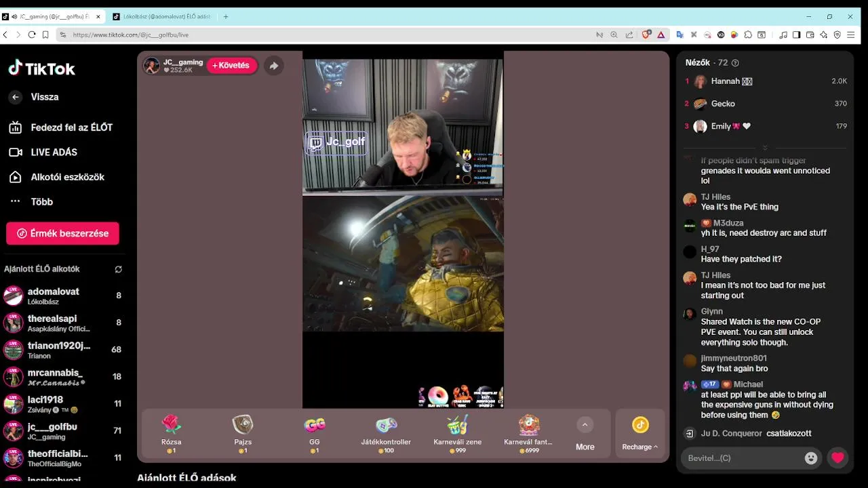The image size is (868, 488).
Task: Share the live stream
Action: pyautogui.click(x=273, y=66)
